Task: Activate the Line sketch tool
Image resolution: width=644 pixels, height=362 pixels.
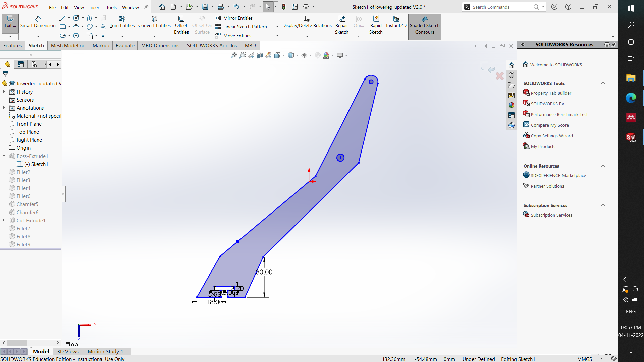Action: (63, 18)
